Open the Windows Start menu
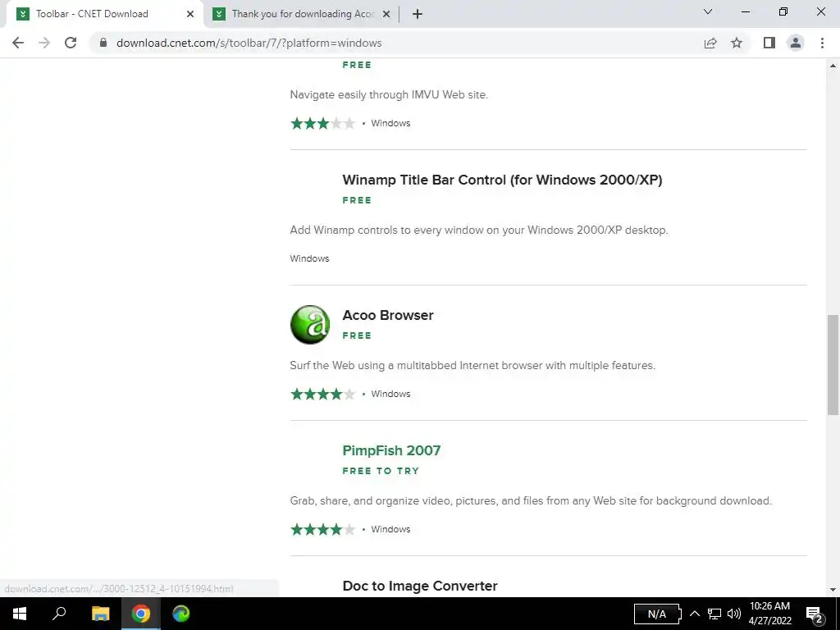Screen dimensions: 840x630 tap(20, 614)
